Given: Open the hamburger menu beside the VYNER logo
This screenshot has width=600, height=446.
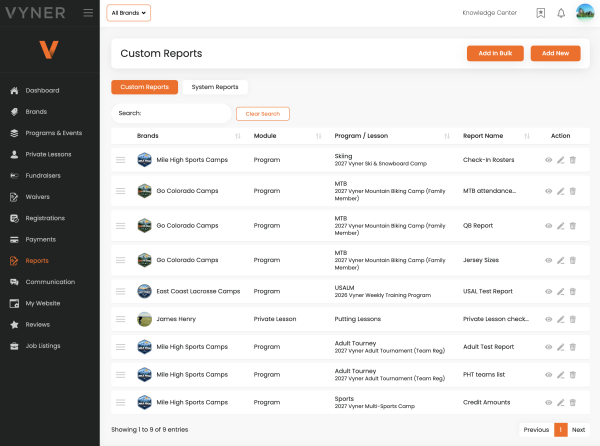Looking at the screenshot, I should [88, 13].
